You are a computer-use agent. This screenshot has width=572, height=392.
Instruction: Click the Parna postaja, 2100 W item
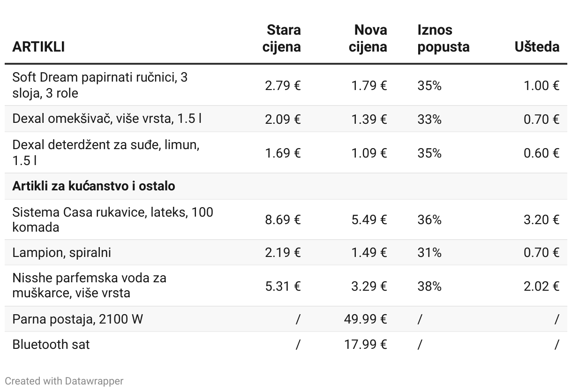[x=77, y=319]
